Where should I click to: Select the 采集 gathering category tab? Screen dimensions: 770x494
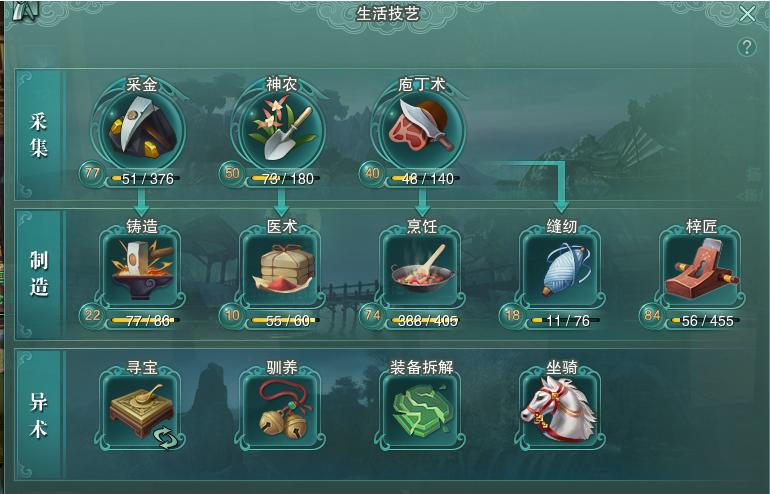(x=38, y=135)
